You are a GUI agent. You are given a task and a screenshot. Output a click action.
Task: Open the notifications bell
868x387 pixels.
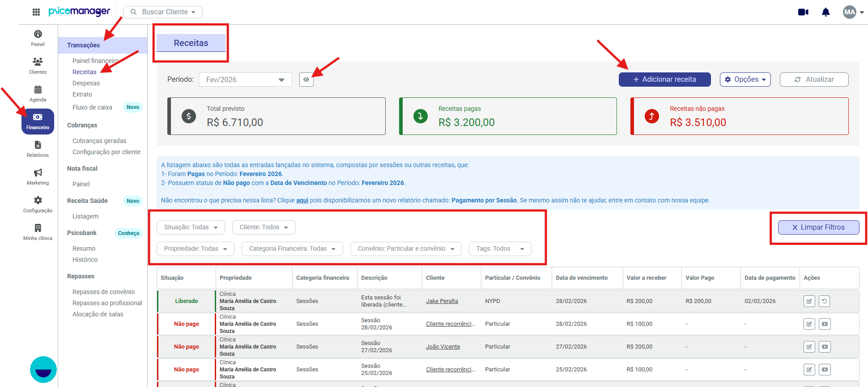click(x=826, y=12)
